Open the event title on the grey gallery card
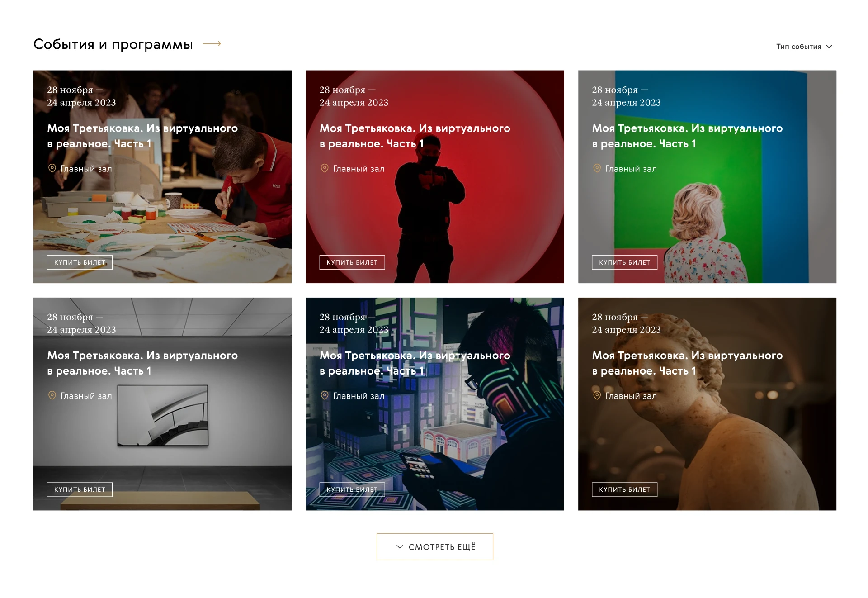Screen dimensions: 868x598 [142, 363]
